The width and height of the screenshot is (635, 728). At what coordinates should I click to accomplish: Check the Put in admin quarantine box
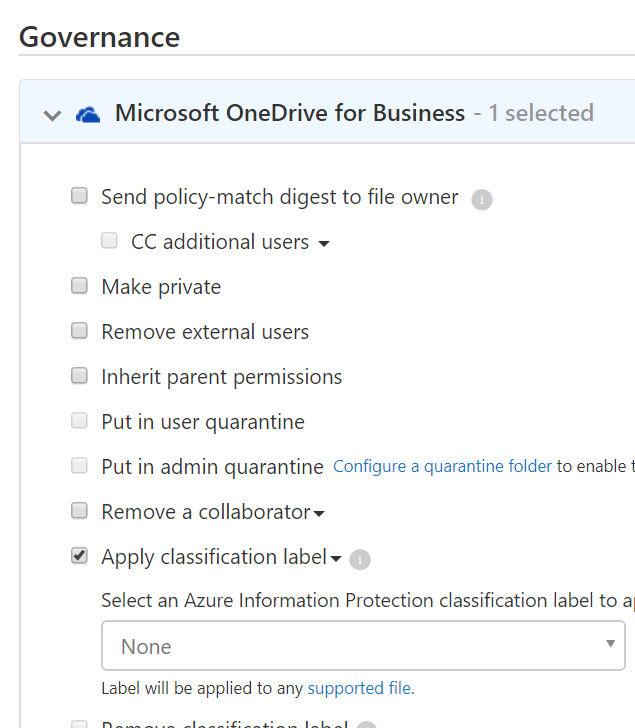[79, 466]
